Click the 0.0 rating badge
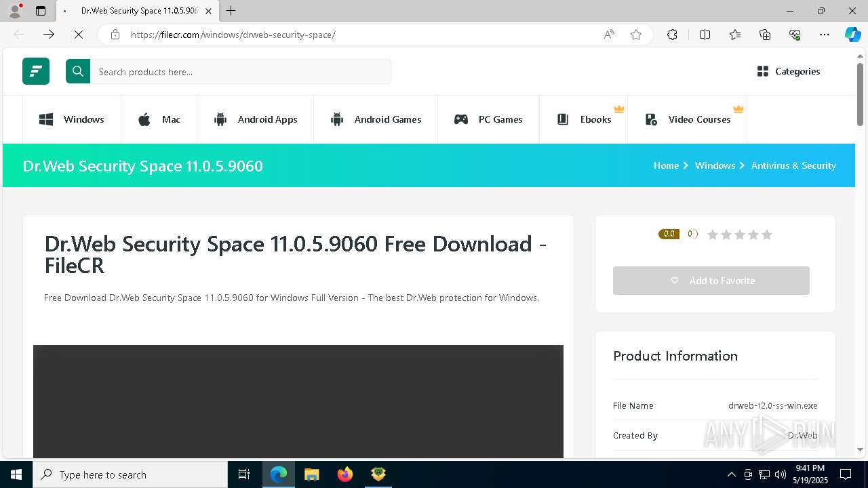Viewport: 868px width, 488px height. coord(669,234)
